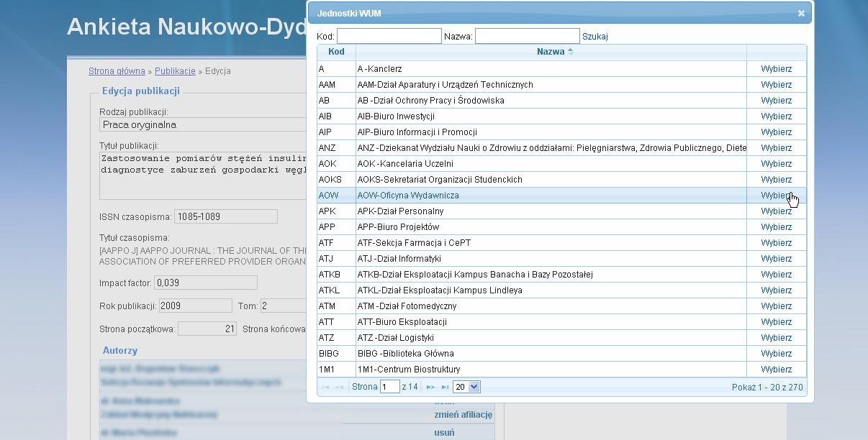The width and height of the screenshot is (868, 440).
Task: Go to the previous page icon
Action: [x=339, y=387]
